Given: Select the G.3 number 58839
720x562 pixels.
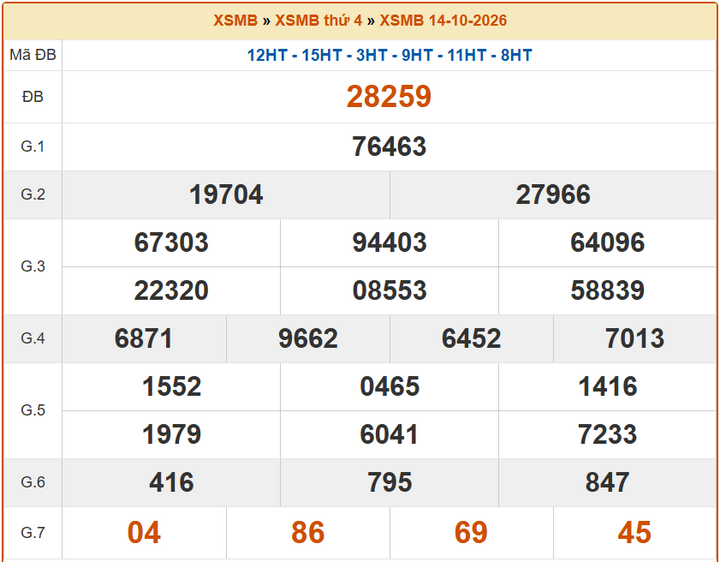Looking at the screenshot, I should (608, 291).
